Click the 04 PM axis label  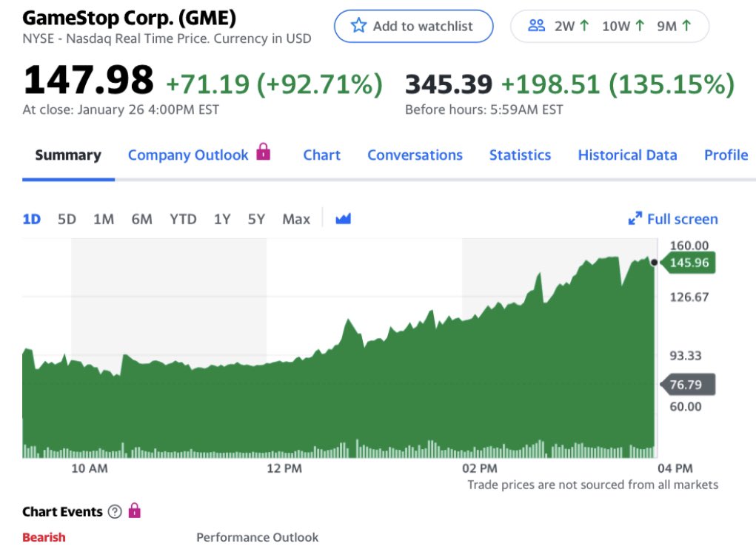coord(675,468)
